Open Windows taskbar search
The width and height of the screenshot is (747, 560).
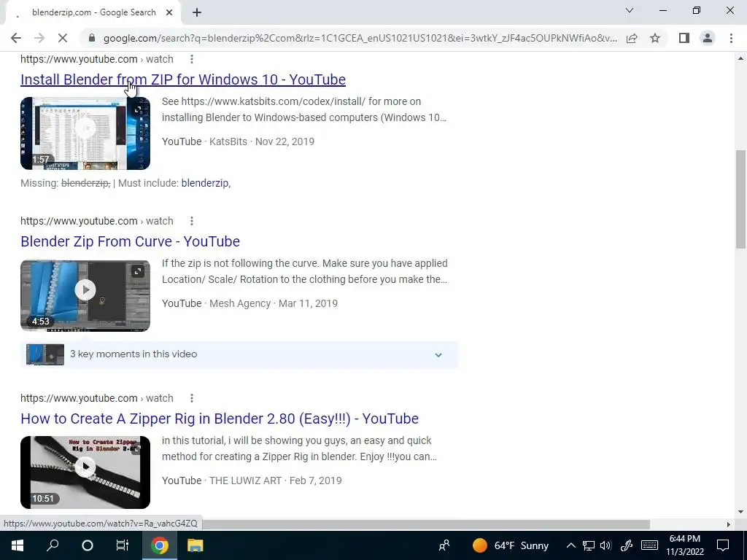point(53,545)
